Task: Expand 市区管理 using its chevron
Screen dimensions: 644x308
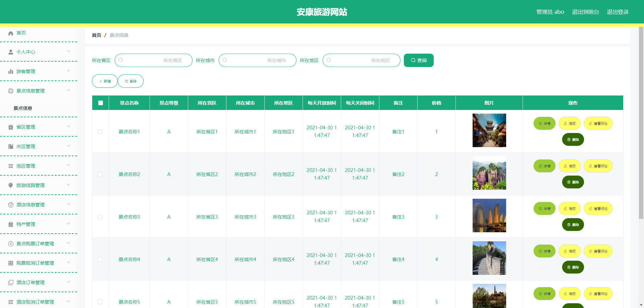Action: (x=68, y=146)
